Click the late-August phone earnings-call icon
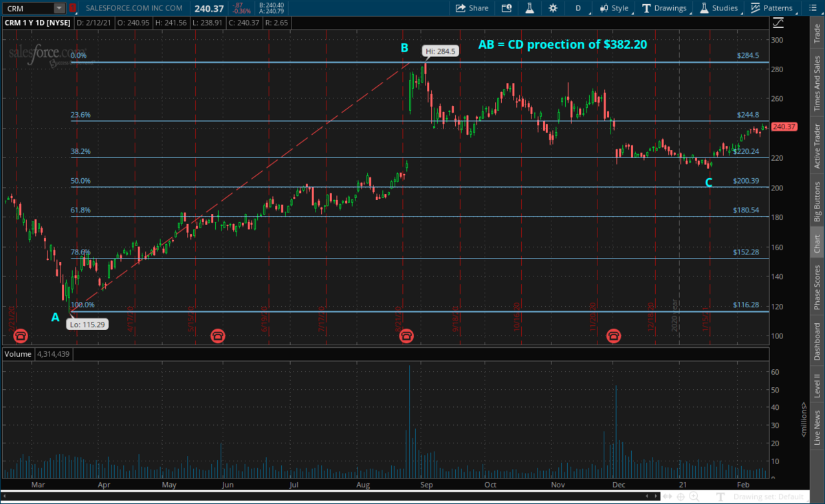825x504 pixels. pyautogui.click(x=406, y=336)
